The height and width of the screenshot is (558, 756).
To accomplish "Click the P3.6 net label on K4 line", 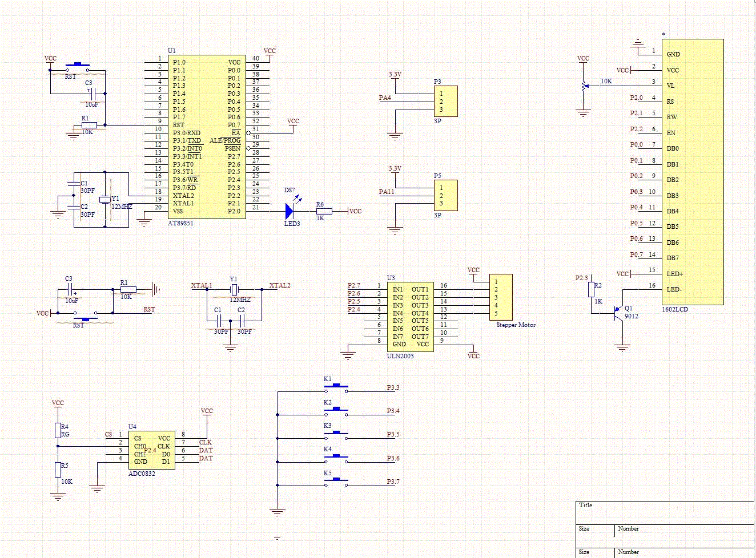I will [x=393, y=459].
